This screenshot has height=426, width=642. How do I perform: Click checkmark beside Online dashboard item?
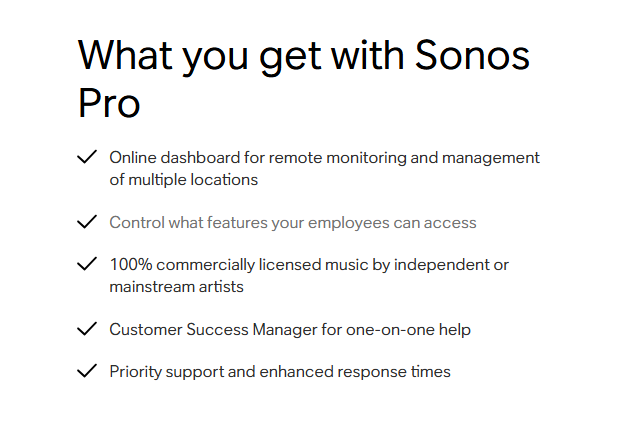point(87,157)
